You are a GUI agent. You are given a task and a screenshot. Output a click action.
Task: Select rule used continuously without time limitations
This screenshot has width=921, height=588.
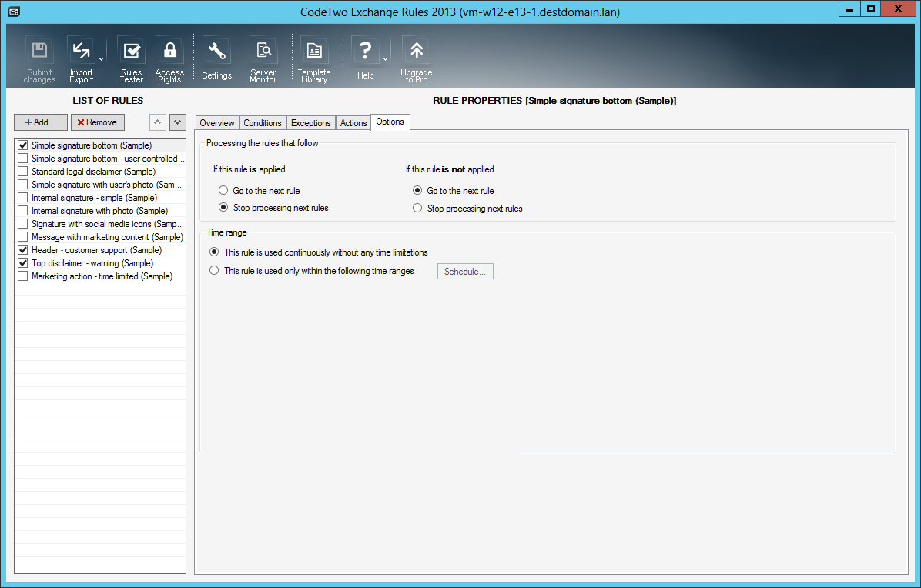tap(214, 252)
